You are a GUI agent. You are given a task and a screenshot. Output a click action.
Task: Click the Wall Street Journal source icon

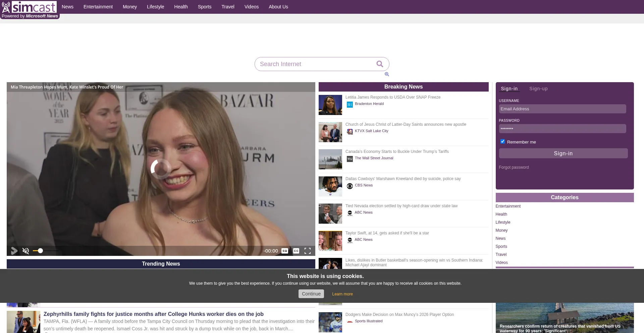(350, 159)
